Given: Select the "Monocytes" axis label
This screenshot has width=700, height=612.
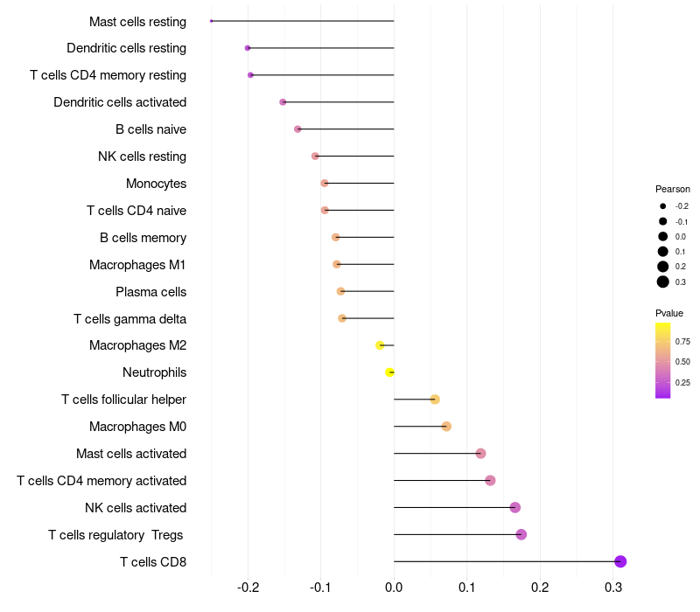Looking at the screenshot, I should click(156, 184).
